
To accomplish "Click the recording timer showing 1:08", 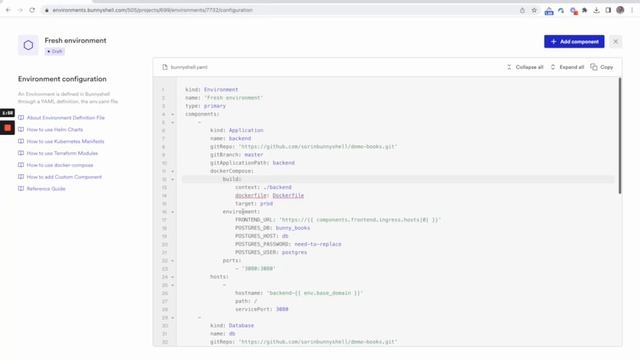I will pyautogui.click(x=7, y=113).
